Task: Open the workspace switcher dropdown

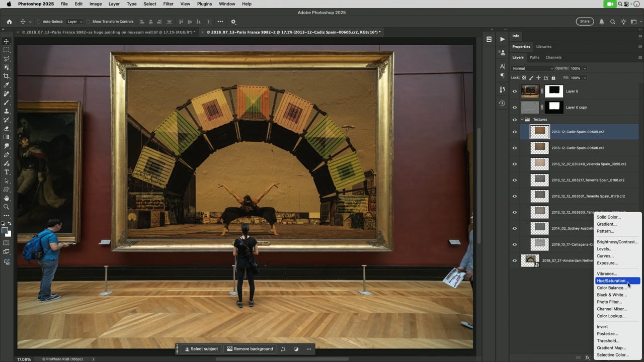Action: tap(636, 22)
